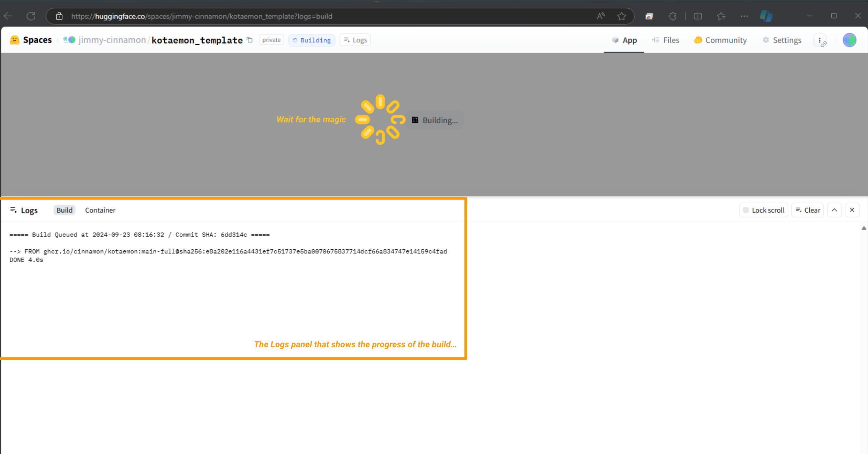Image resolution: width=868 pixels, height=454 pixels.
Task: Copy the space name with copy icon
Action: coord(250,40)
